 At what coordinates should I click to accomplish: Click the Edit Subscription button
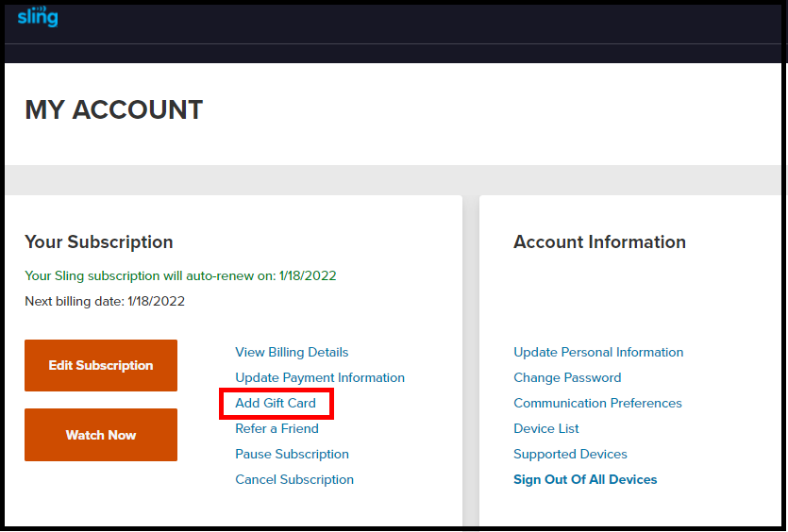pyautogui.click(x=101, y=365)
